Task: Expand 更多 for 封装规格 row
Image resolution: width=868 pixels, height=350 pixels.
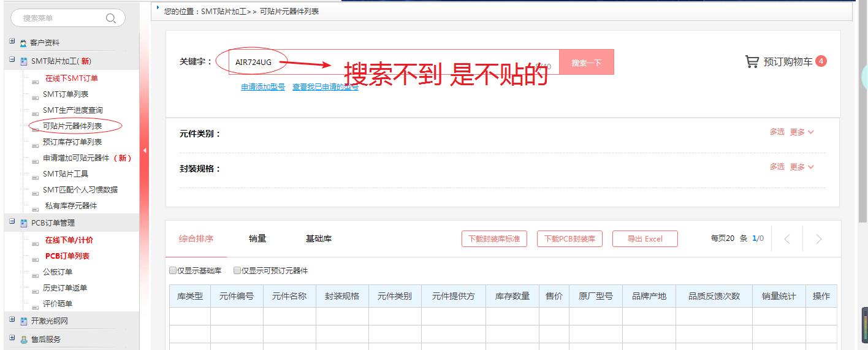Action: click(801, 167)
